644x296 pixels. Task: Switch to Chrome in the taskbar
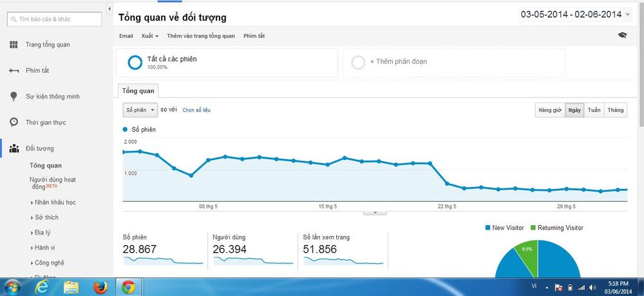128,288
